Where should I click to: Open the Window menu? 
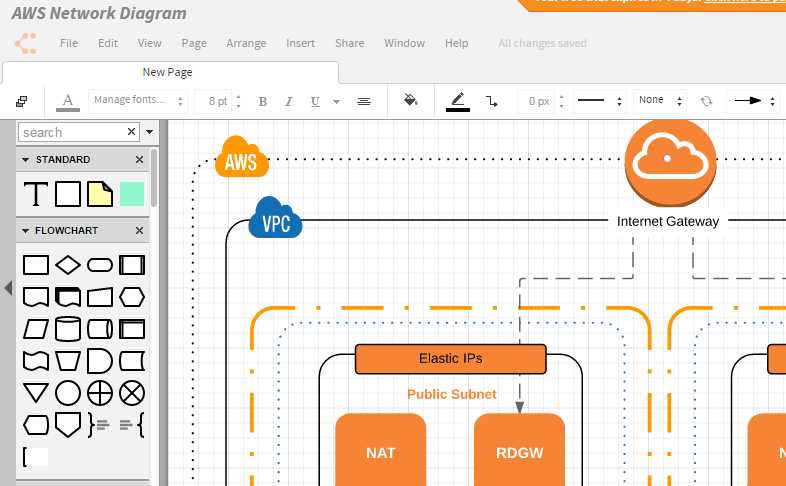point(405,43)
